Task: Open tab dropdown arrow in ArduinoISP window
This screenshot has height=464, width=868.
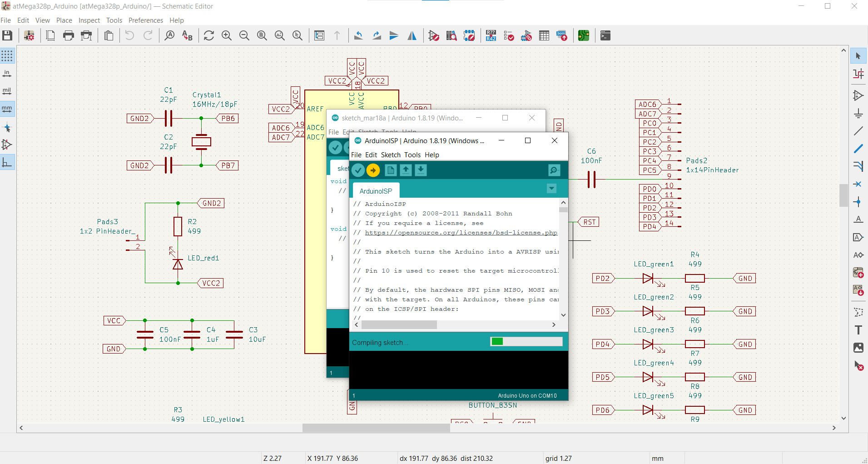Action: tap(551, 189)
